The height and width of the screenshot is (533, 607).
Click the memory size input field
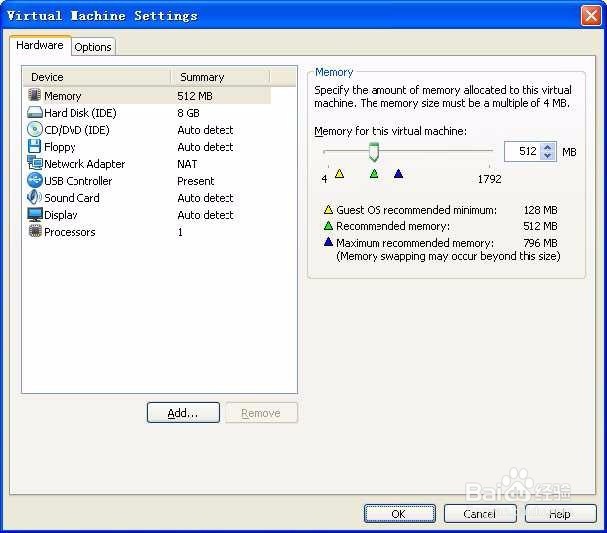point(522,151)
